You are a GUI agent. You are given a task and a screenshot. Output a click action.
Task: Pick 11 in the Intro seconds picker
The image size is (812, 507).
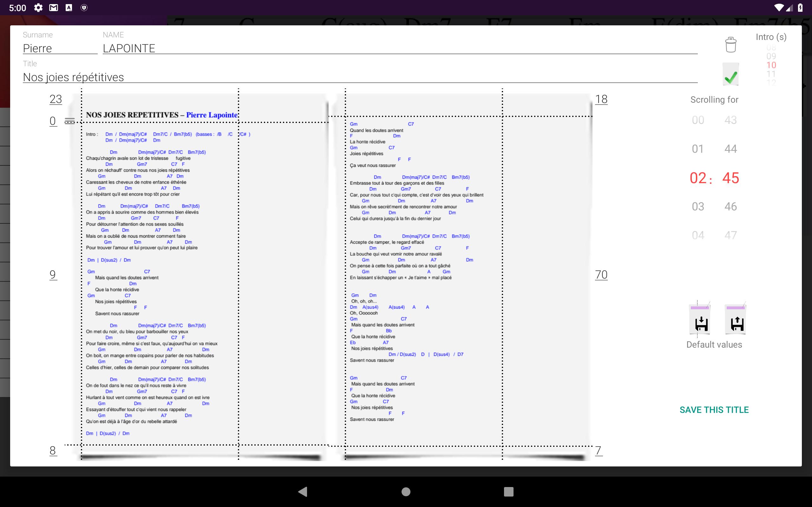(x=771, y=74)
